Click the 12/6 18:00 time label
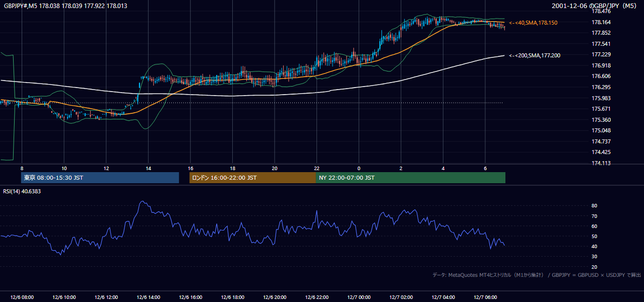Viewport: 644px width, 302px height. tap(232, 297)
